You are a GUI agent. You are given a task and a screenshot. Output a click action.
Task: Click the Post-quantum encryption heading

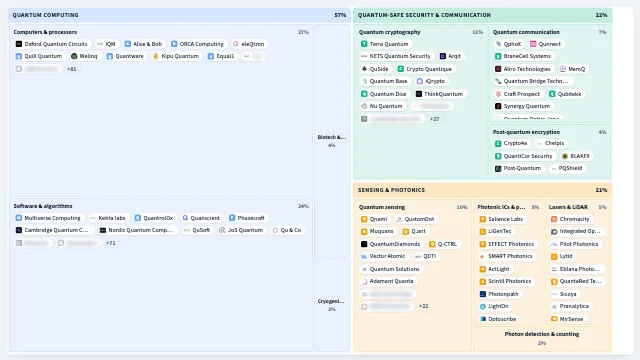(x=526, y=132)
